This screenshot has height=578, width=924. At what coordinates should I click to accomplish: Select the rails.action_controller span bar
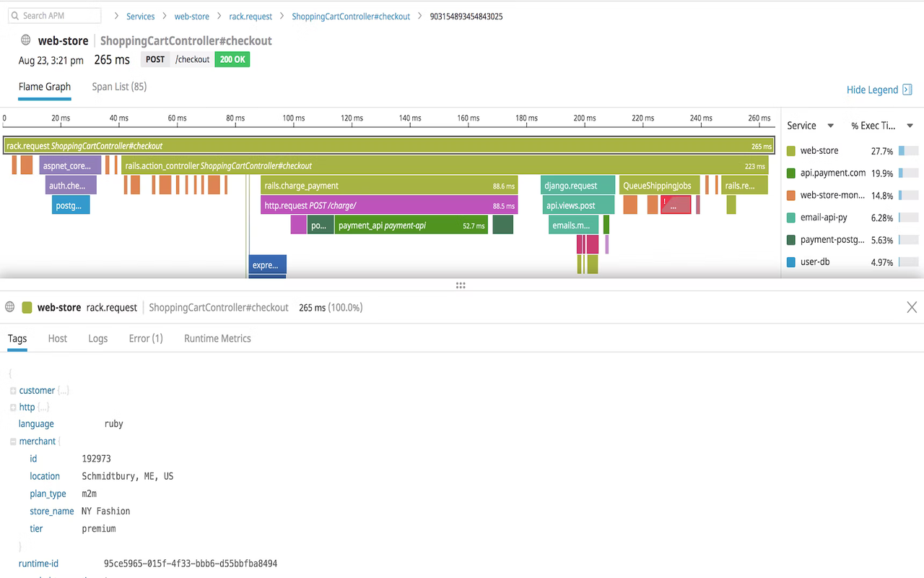[x=445, y=165]
